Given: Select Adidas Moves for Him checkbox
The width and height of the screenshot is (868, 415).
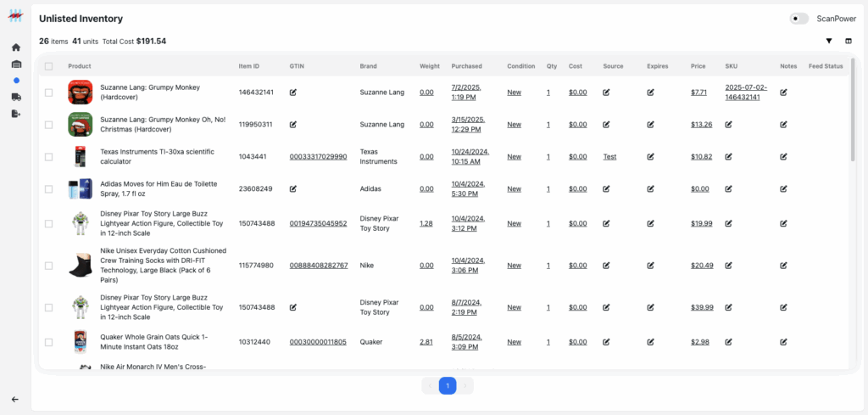Looking at the screenshot, I should pos(48,189).
